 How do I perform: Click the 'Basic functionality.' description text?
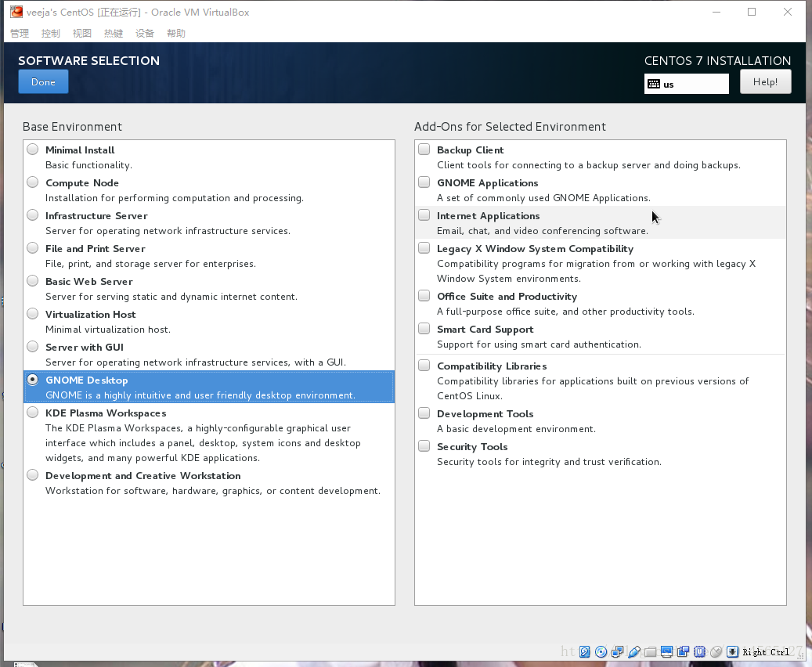point(88,165)
